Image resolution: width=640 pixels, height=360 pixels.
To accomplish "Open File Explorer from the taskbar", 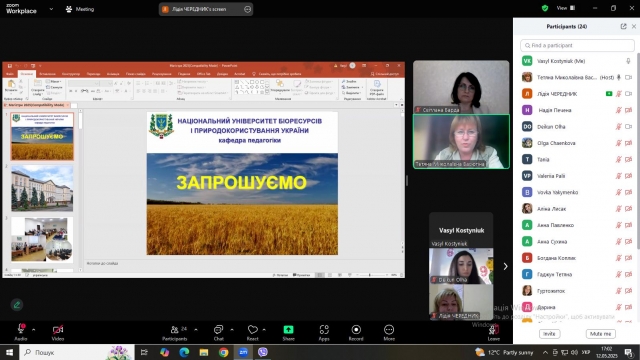I will pos(204,352).
